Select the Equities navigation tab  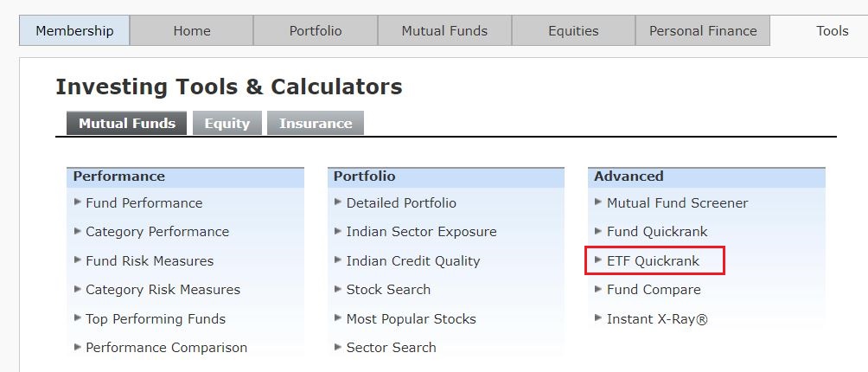pos(573,30)
